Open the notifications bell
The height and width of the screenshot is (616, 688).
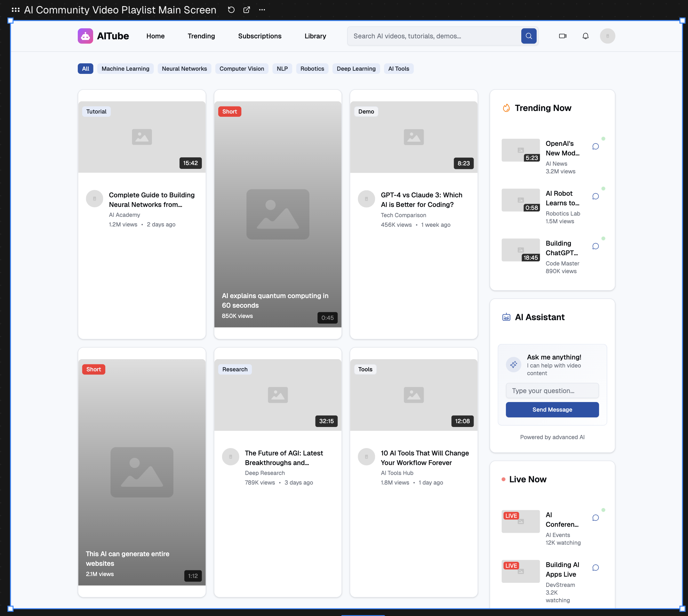point(585,36)
